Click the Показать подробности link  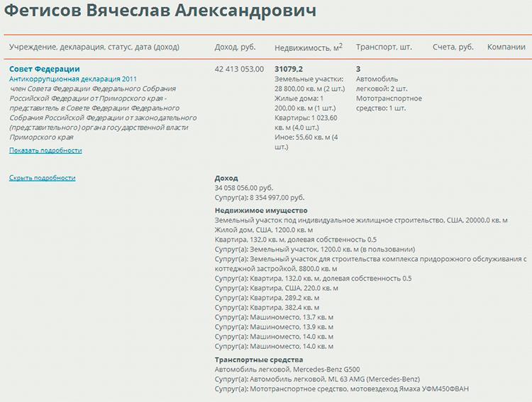(x=45, y=150)
